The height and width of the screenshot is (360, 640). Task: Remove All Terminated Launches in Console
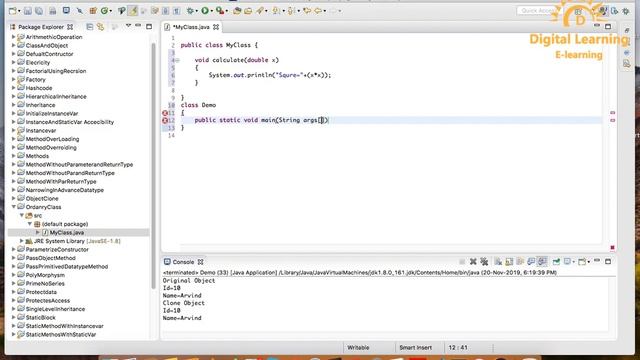click(484, 262)
